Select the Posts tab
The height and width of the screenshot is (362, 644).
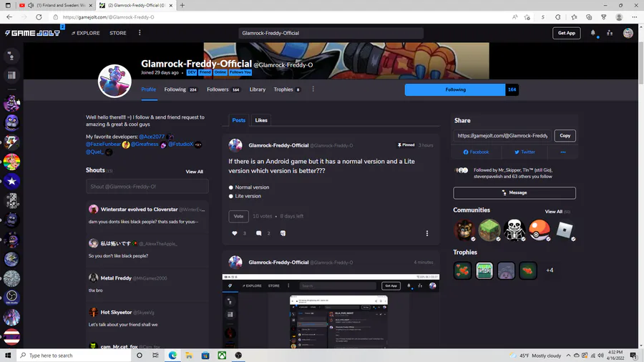[238, 120]
